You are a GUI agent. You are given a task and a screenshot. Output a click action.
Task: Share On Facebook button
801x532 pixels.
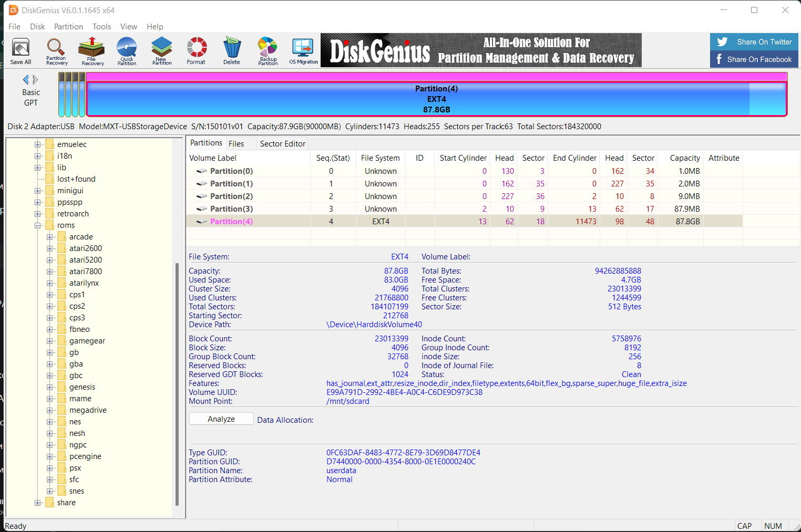754,59
